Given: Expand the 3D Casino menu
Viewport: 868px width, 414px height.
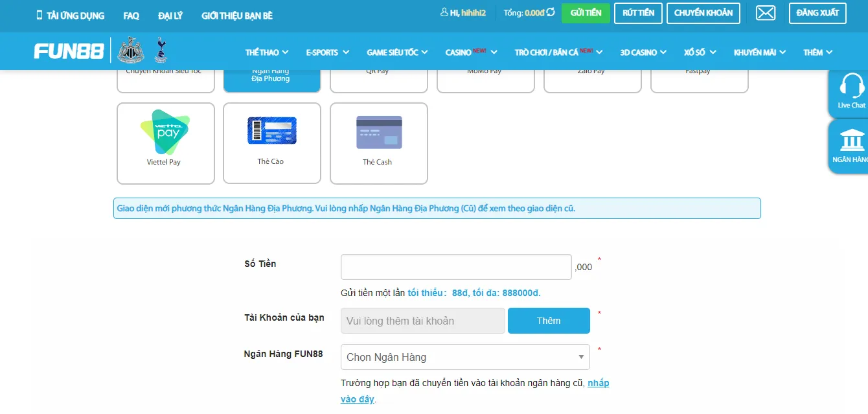Looking at the screenshot, I should tap(643, 52).
